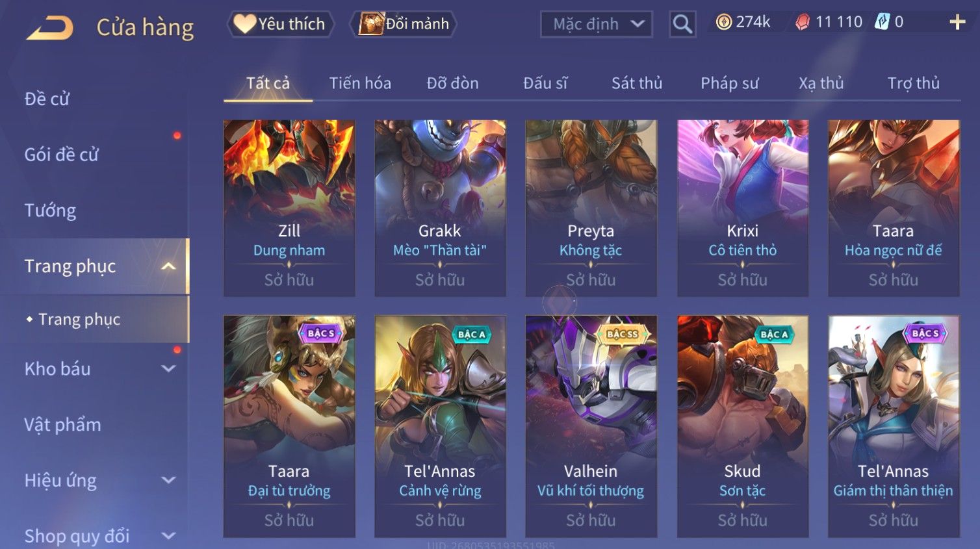Switch to the Pháp sư tab

coord(729,83)
